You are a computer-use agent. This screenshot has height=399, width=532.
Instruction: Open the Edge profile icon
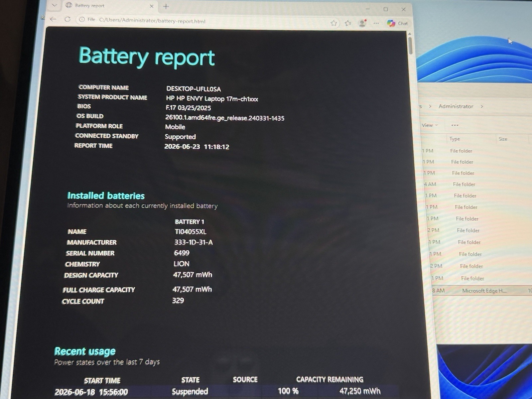[362, 23]
